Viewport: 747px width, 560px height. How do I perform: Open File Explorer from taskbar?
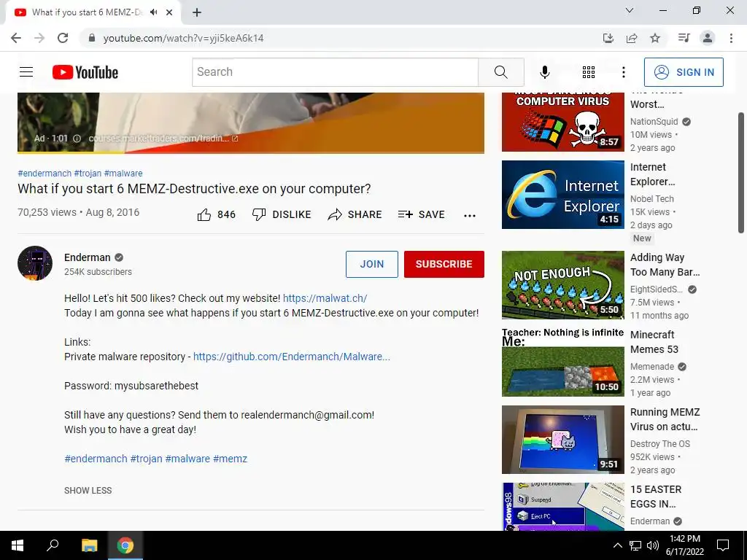tap(89, 545)
